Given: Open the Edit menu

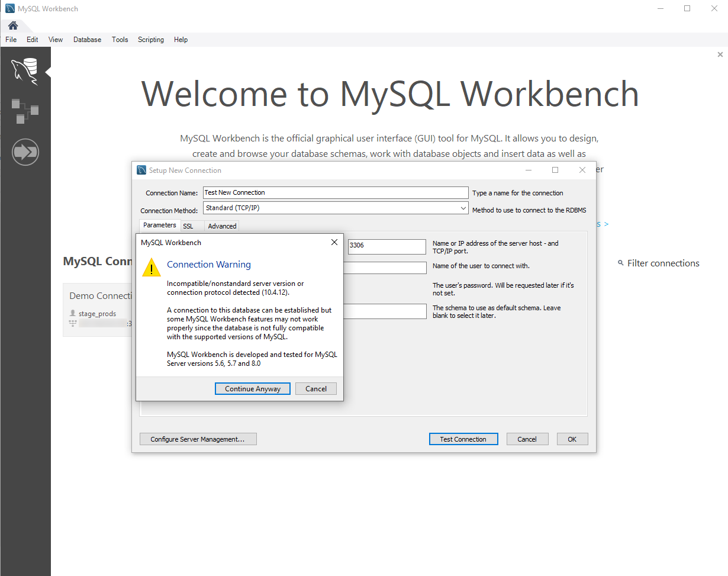Looking at the screenshot, I should [x=32, y=40].
